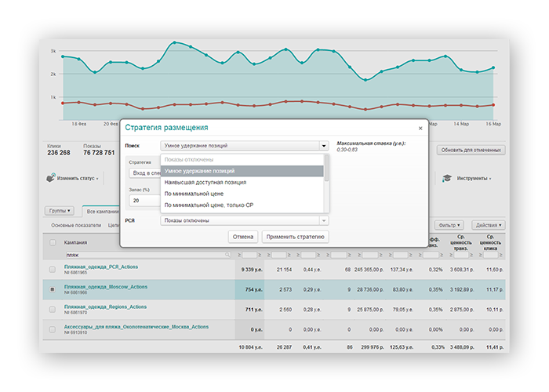Uncheck the Пляжная_одежда_Moscow_Actions row checkbox

point(53,289)
